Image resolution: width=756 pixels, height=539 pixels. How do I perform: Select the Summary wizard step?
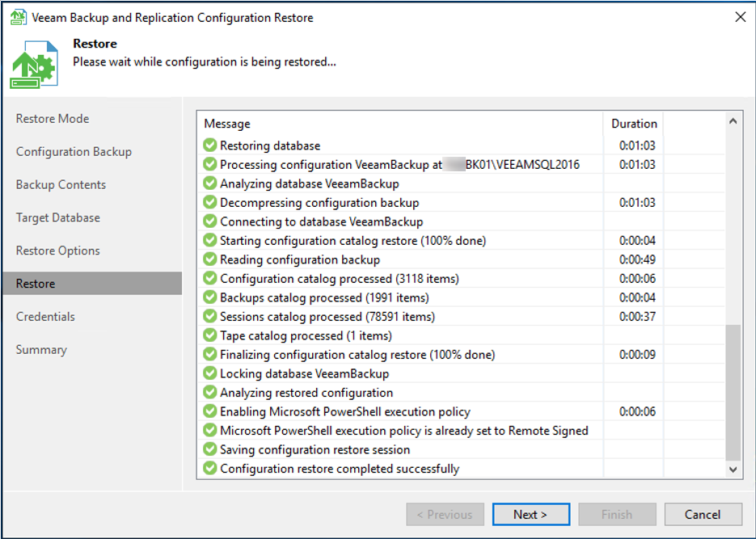tap(41, 350)
